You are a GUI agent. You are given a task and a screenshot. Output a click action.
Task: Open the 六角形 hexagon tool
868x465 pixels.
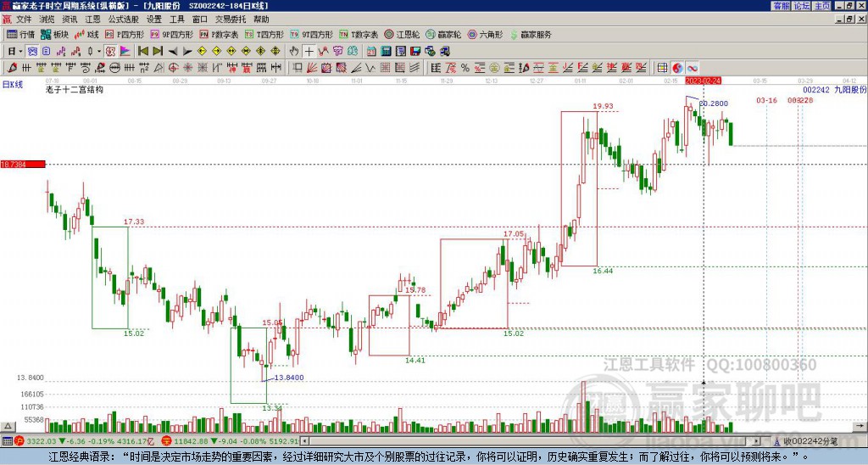(x=485, y=34)
